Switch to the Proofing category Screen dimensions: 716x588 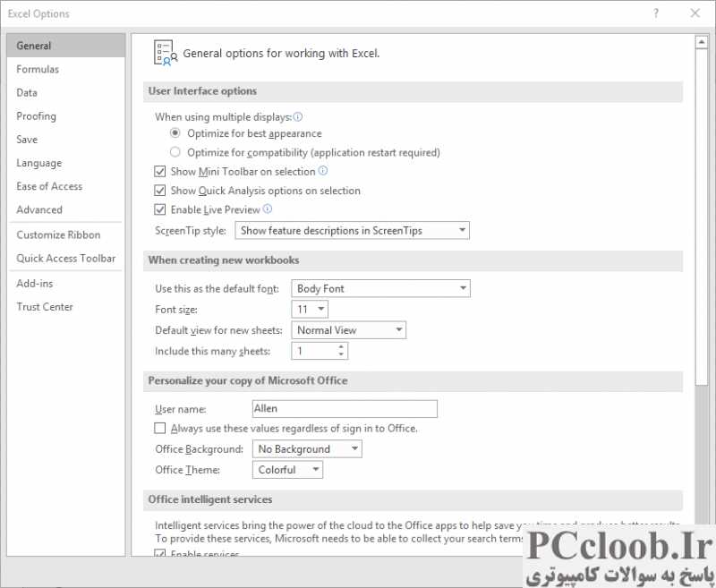click(66, 116)
